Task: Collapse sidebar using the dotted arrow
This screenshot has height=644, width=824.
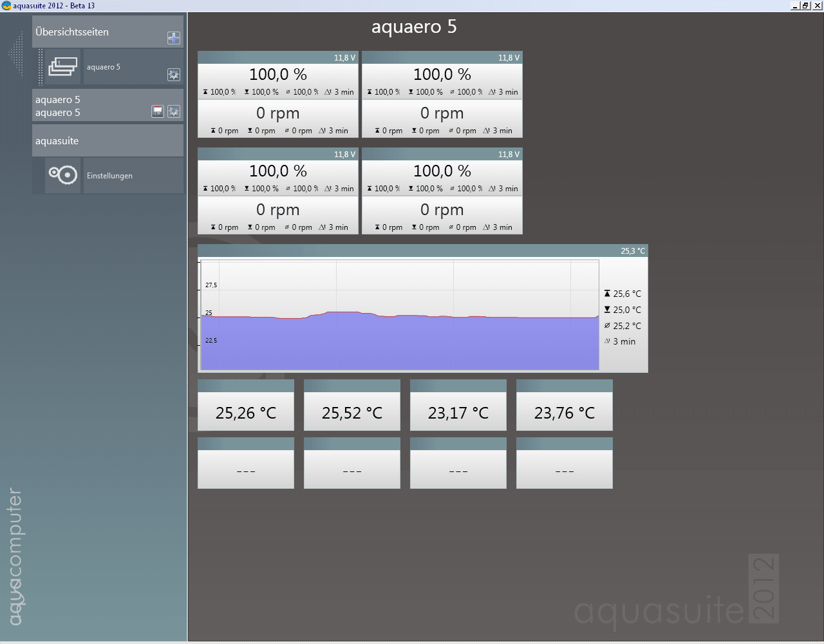Action: click(15, 55)
